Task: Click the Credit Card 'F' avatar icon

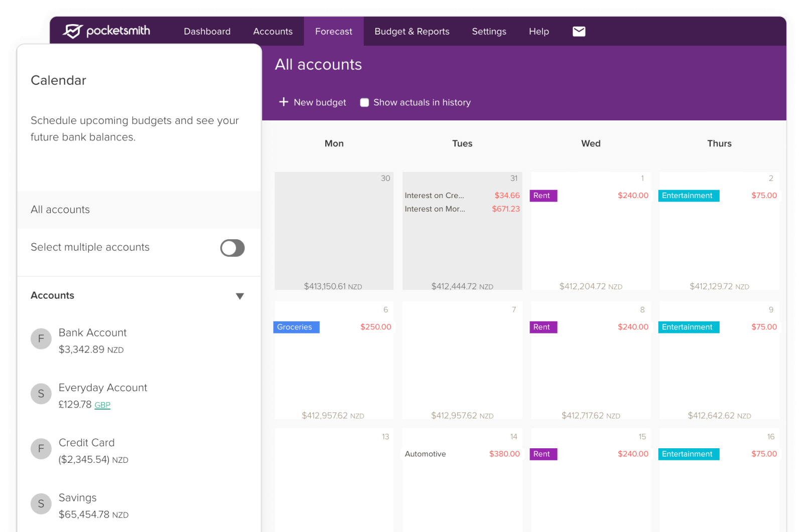Action: pyautogui.click(x=41, y=449)
